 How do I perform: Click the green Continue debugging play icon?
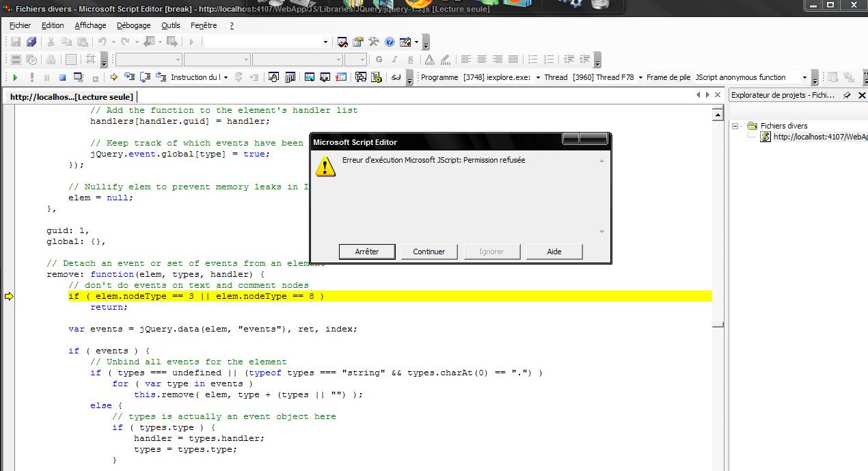(x=16, y=78)
